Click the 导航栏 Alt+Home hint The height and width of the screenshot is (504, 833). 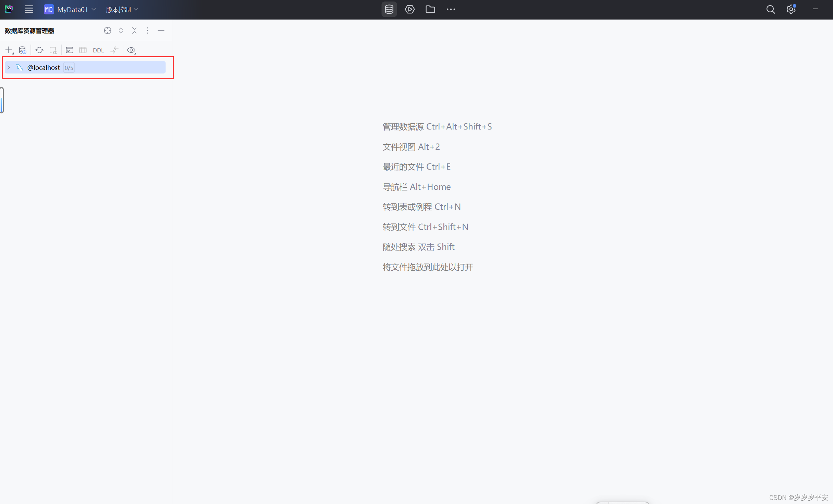click(x=417, y=187)
